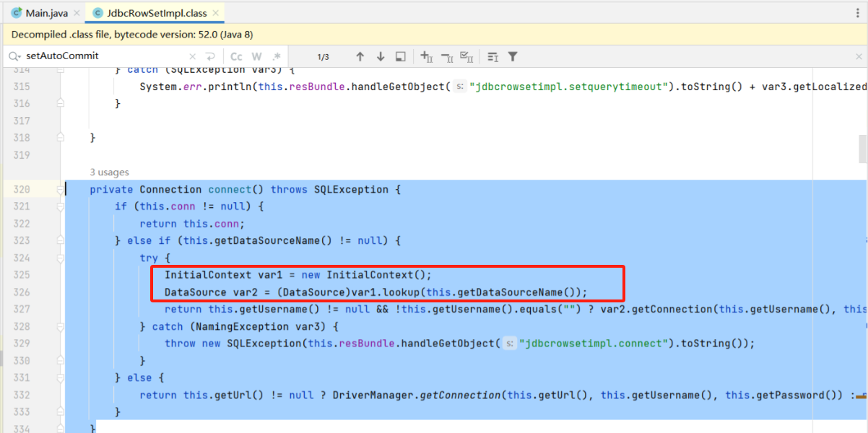Image resolution: width=868 pixels, height=433 pixels.
Task: Open search filter funnel options
Action: 513,56
